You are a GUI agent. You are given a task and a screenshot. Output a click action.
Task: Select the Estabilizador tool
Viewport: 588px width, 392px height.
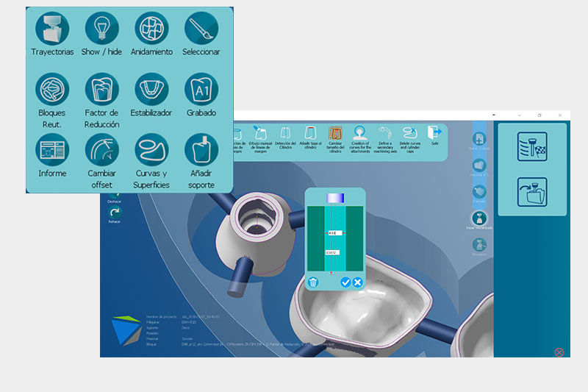151,89
